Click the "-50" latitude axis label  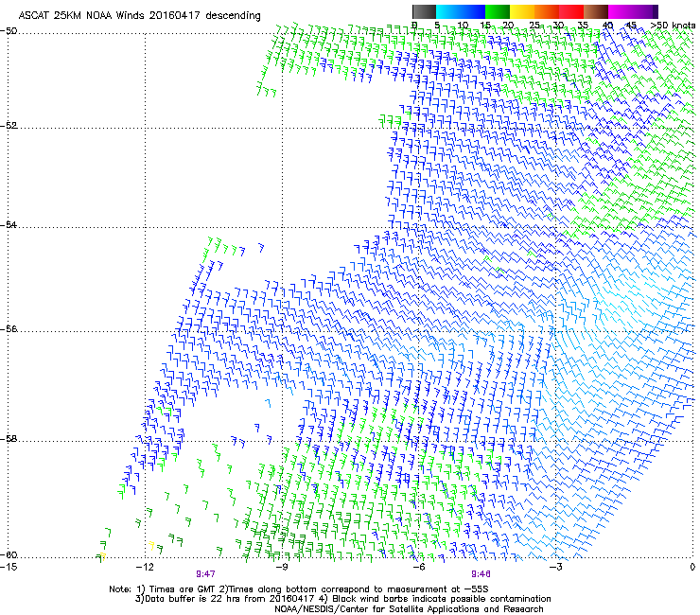point(9,31)
